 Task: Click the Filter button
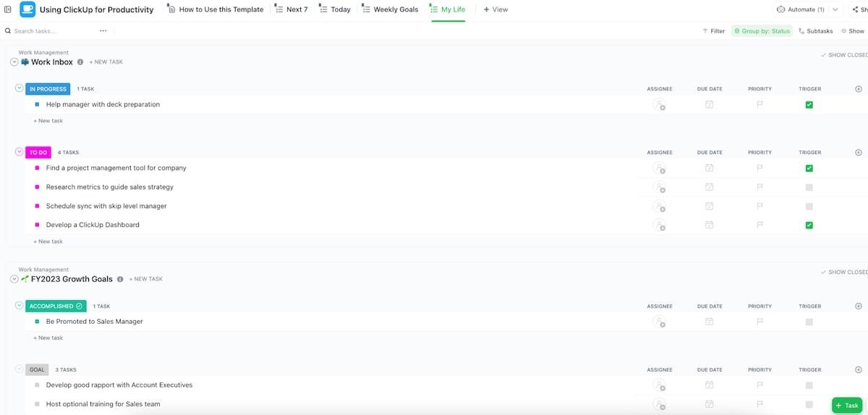pos(714,31)
